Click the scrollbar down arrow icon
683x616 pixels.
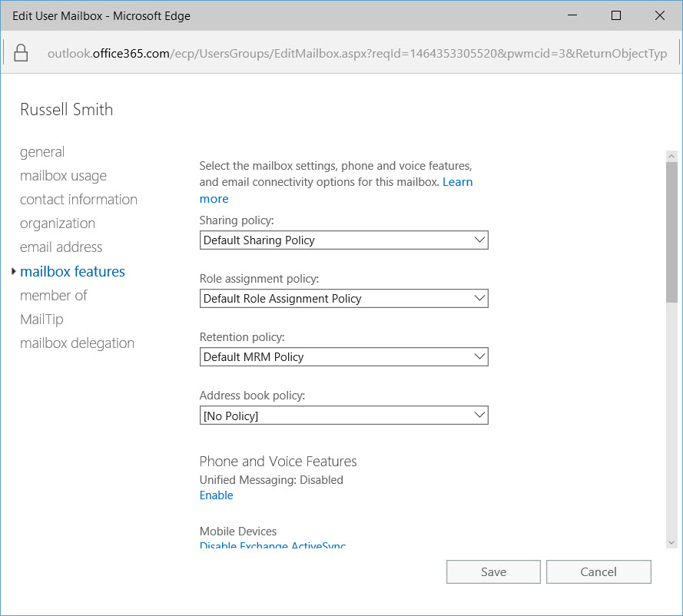pyautogui.click(x=671, y=541)
